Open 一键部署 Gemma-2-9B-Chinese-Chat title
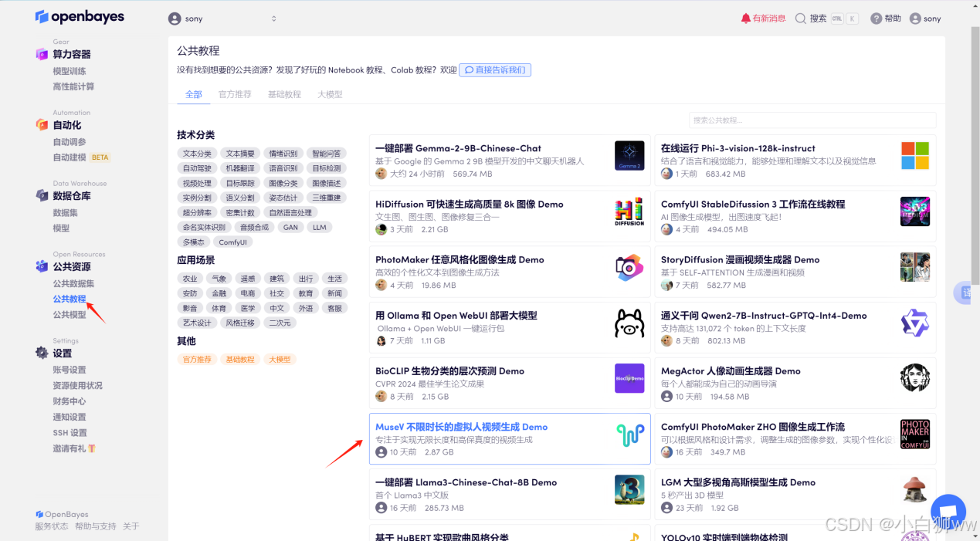 (x=458, y=148)
